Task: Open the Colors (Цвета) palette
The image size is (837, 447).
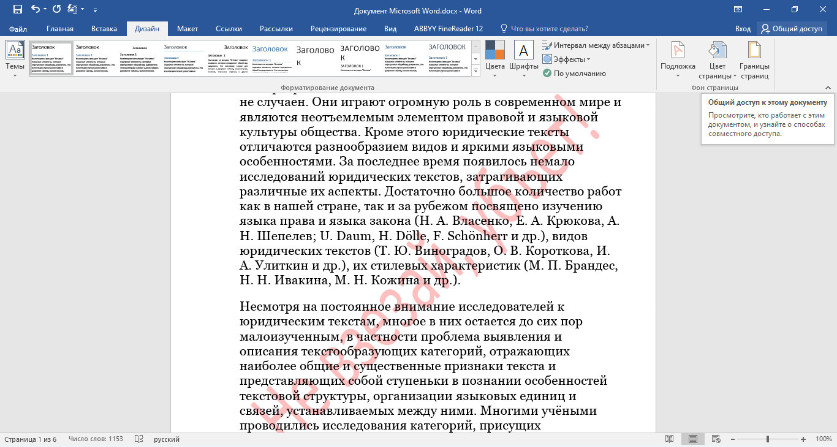Action: [495, 59]
